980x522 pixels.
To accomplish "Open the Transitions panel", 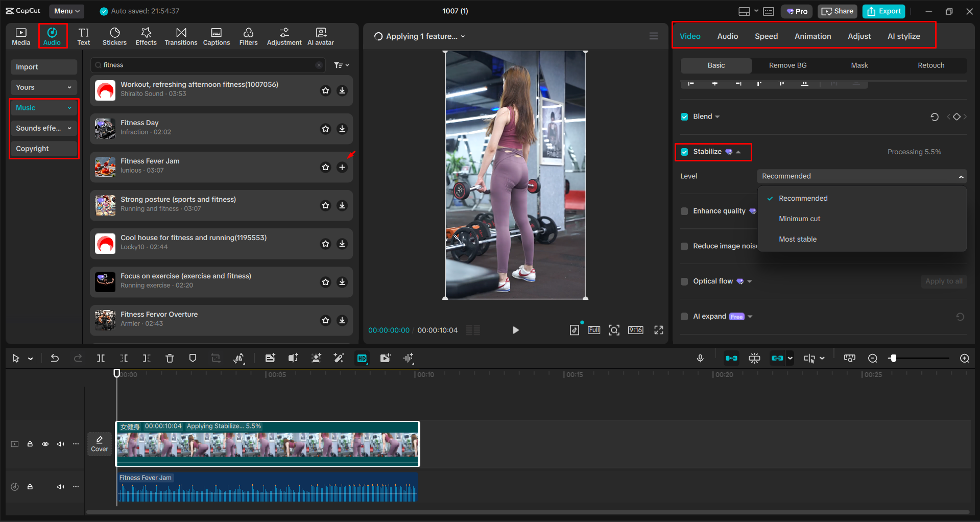I will (181, 36).
